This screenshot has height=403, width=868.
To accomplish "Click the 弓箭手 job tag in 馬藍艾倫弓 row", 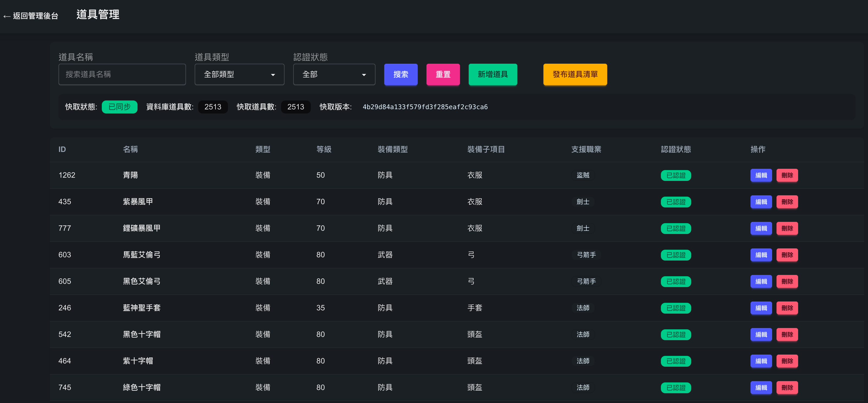I will (586, 255).
